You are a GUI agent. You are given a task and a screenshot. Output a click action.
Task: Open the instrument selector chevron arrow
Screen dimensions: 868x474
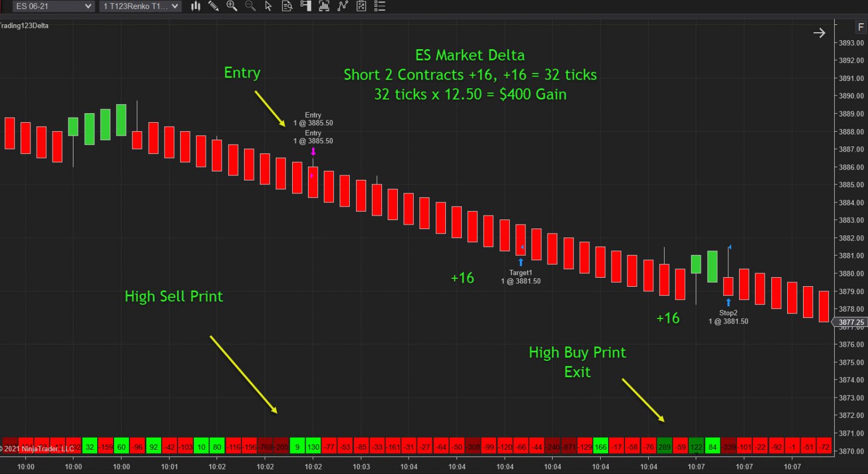(x=89, y=6)
